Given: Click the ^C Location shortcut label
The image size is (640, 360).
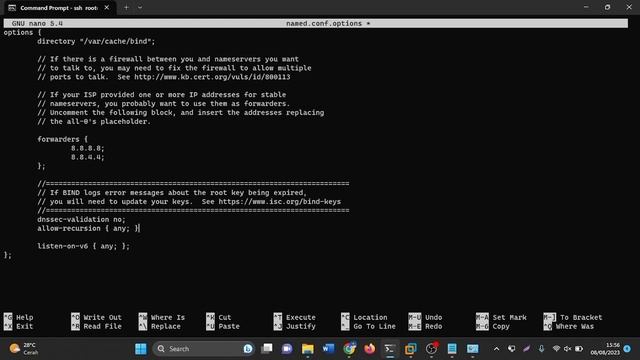Looking at the screenshot, I should click(364, 317).
